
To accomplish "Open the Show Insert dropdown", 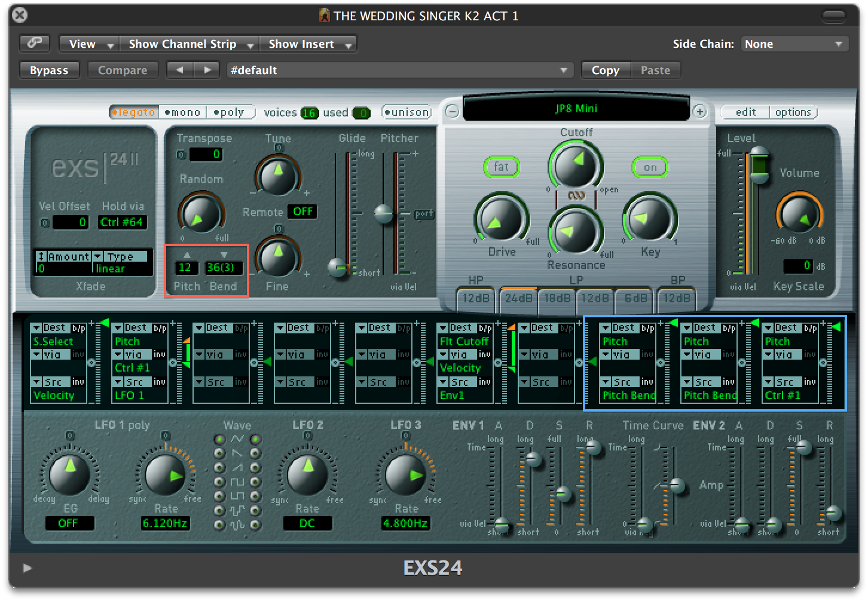I will pyautogui.click(x=308, y=44).
